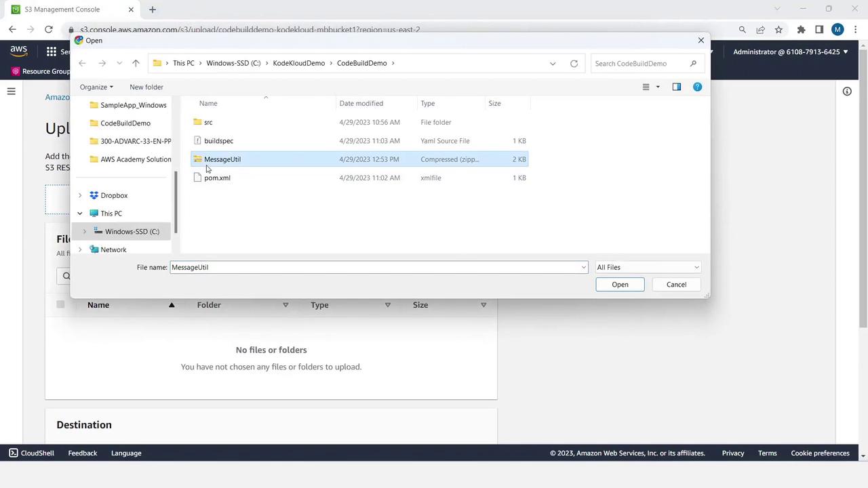Screen dimensions: 868x488
Task: Click CloudShell icon in footer
Action: [14, 453]
